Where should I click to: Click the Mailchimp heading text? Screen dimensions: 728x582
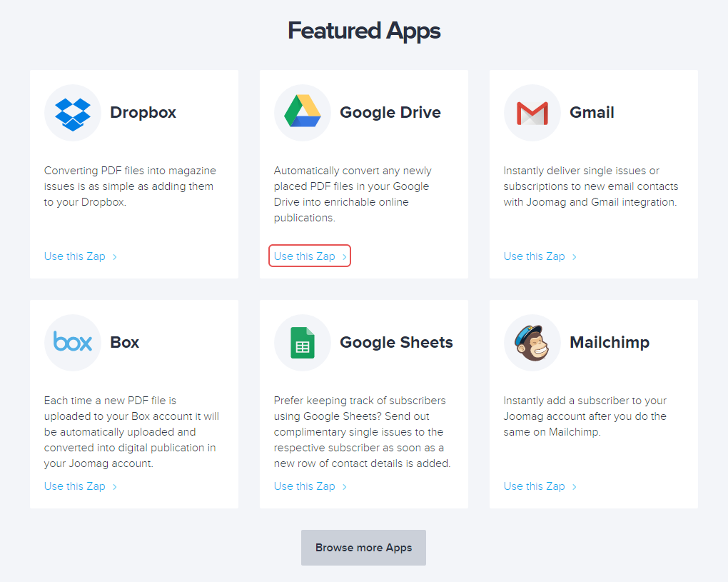609,343
